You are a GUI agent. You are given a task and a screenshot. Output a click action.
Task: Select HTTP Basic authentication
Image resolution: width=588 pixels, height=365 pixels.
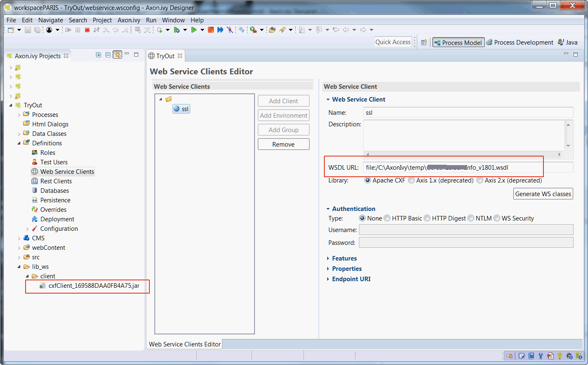point(387,218)
